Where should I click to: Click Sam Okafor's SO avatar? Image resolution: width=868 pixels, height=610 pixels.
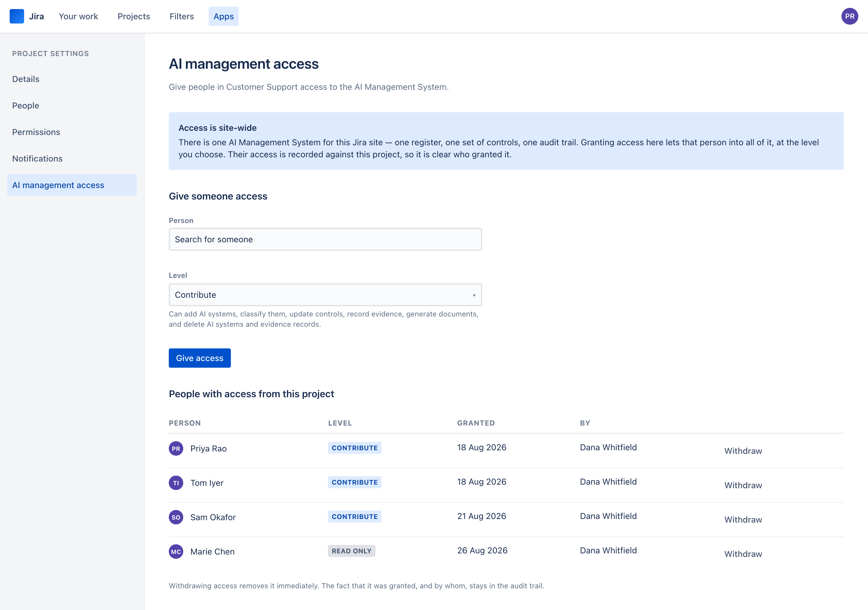click(x=176, y=517)
